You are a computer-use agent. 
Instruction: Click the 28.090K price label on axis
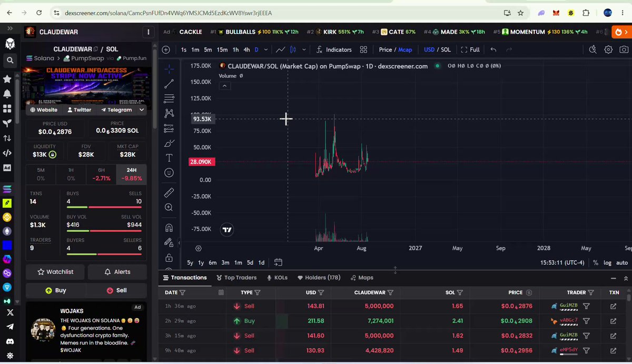202,162
